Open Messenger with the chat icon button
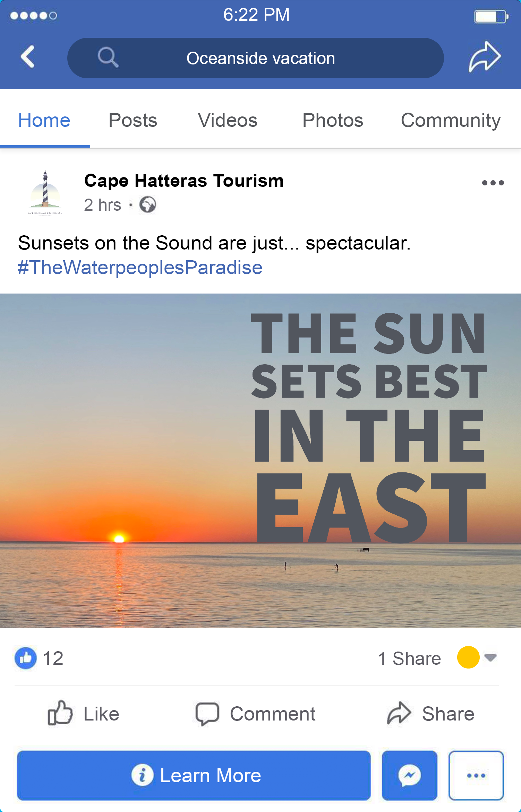The height and width of the screenshot is (812, 521). (x=409, y=775)
